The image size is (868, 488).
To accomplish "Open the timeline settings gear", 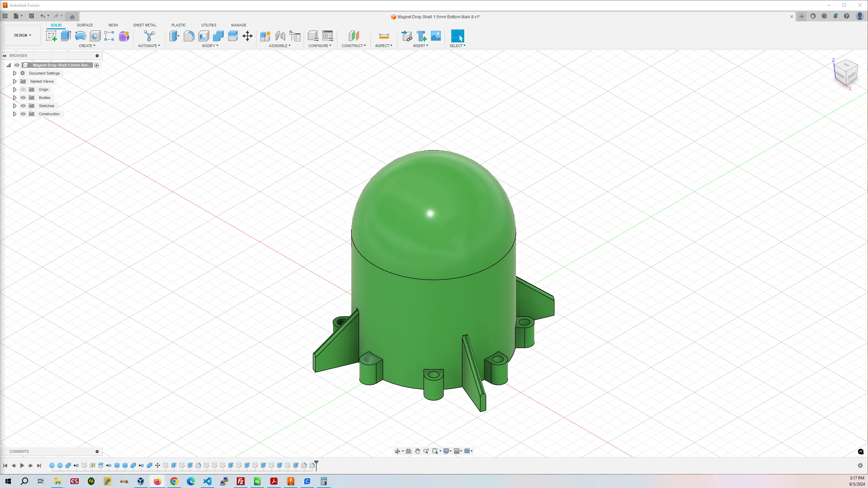I will (860, 466).
